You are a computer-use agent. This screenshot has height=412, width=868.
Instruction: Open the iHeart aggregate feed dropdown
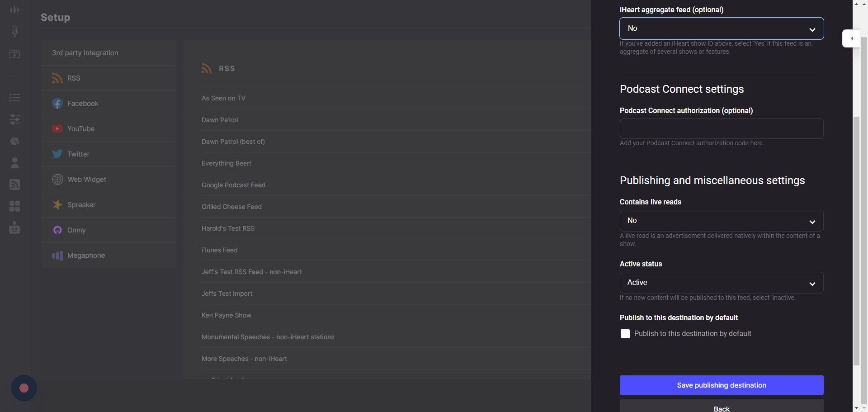coord(722,28)
